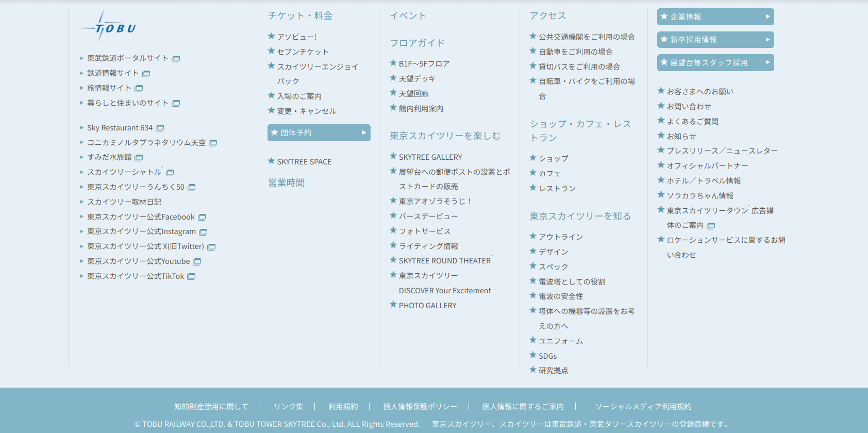868x433 pixels.
Task: Open the チケット・料金 section heading
Action: (300, 15)
